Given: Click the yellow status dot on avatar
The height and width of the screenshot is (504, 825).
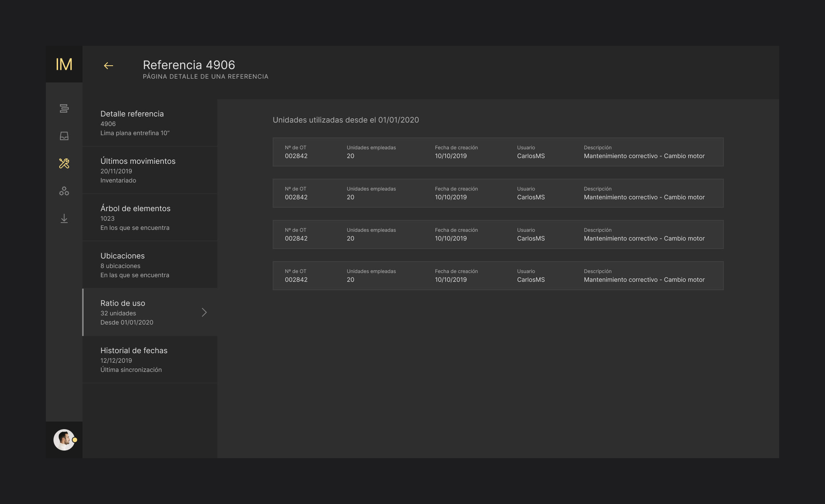Looking at the screenshot, I should pos(75,440).
